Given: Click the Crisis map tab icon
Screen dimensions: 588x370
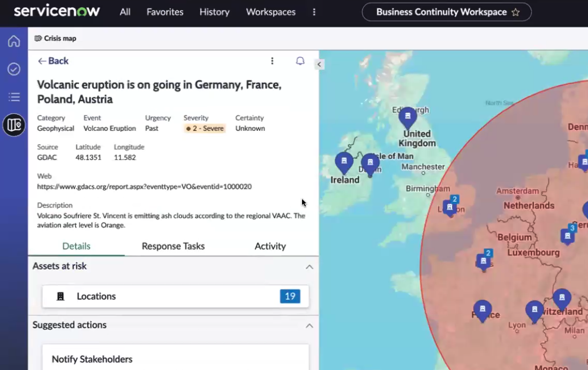Looking at the screenshot, I should tap(38, 38).
